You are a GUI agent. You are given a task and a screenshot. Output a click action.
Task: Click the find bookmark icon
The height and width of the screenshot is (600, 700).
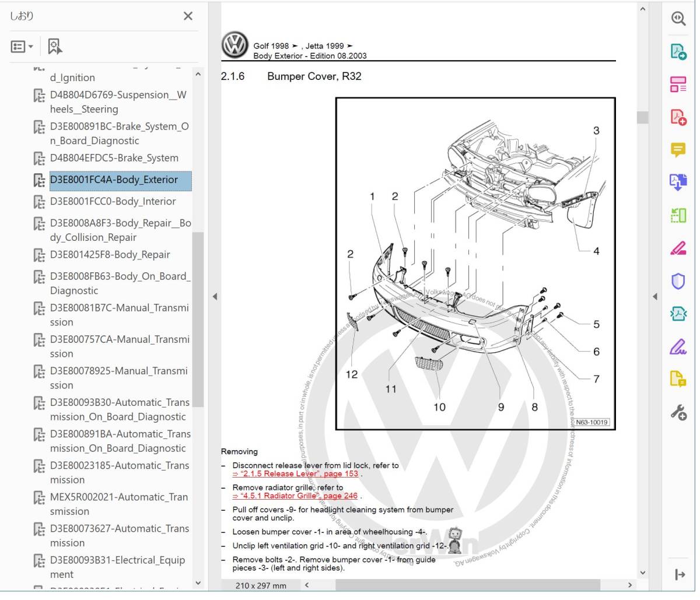[x=55, y=47]
